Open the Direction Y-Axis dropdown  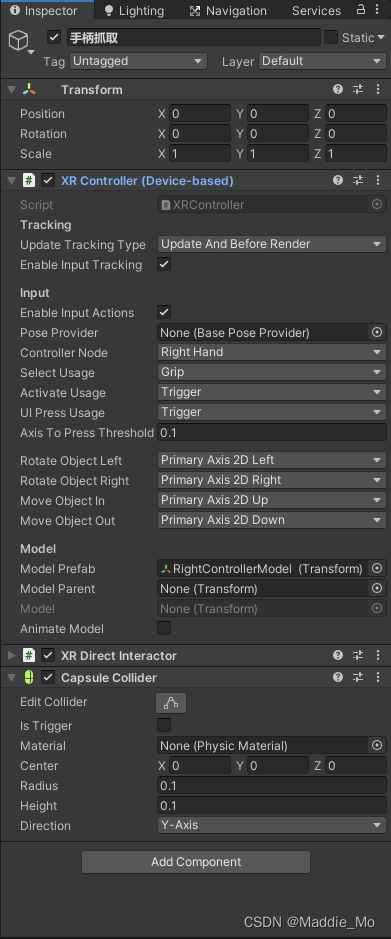click(272, 825)
